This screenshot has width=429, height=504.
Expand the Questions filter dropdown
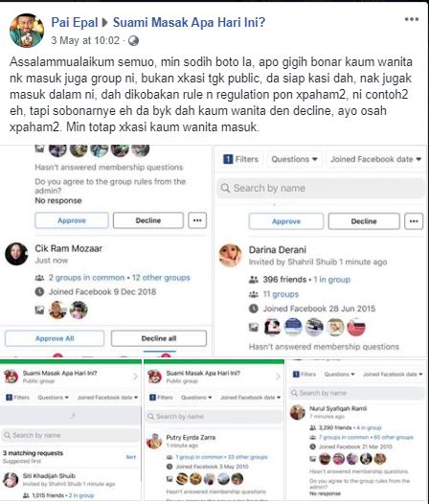tap(294, 159)
